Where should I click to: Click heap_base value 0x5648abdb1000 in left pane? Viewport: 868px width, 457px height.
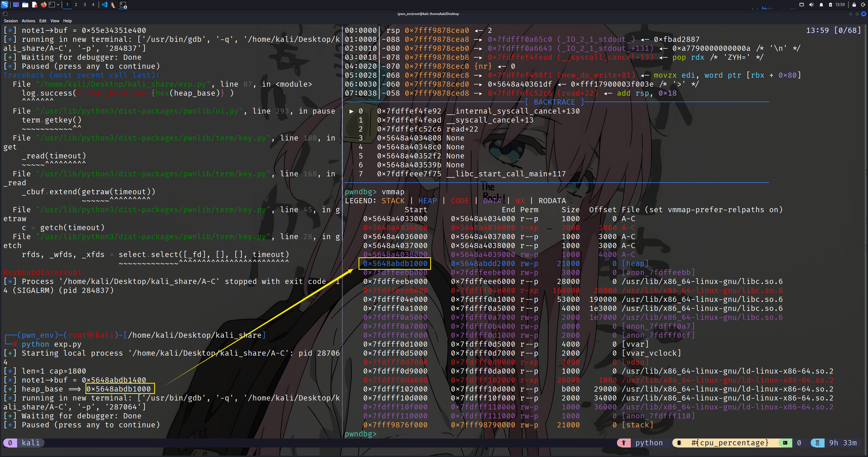click(119, 389)
